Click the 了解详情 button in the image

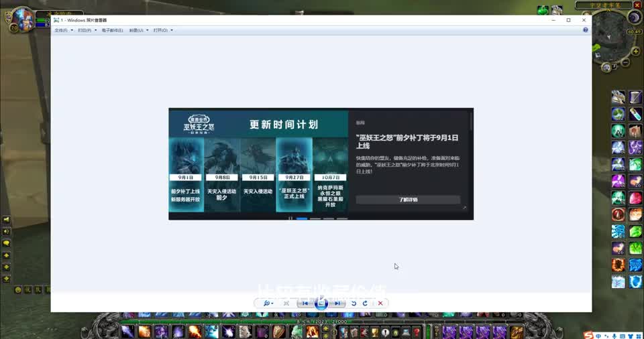pyautogui.click(x=408, y=200)
